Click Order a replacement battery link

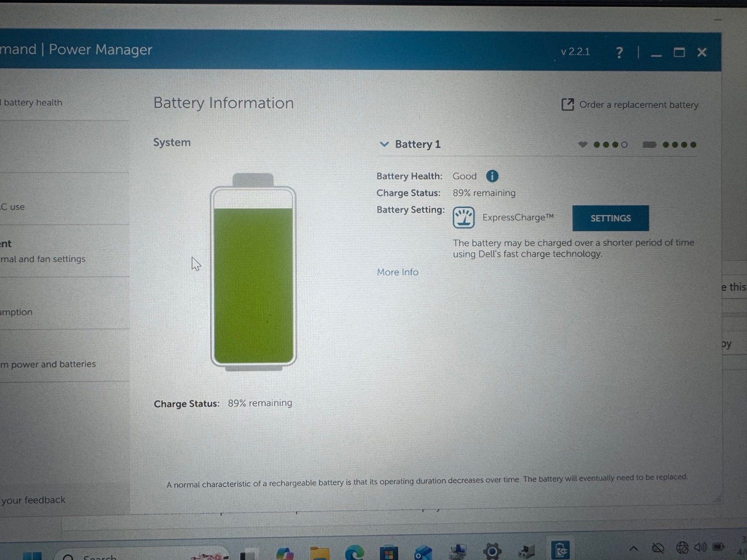click(639, 105)
